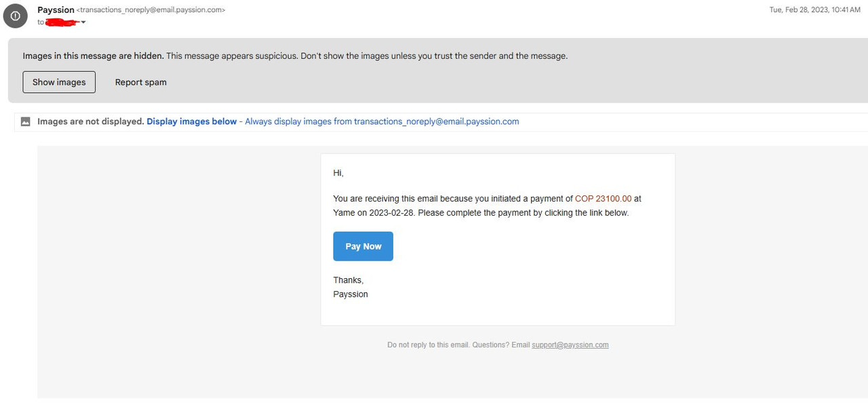Click the sender address transactions_noreply@email.payssion.com
Image resolution: width=868 pixels, height=405 pixels.
coord(151,10)
